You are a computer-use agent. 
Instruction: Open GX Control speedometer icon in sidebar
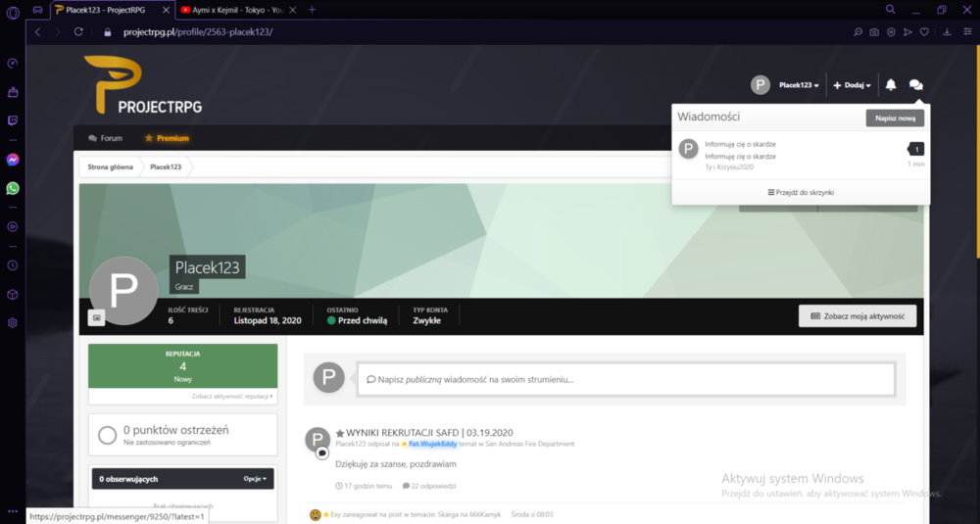pyautogui.click(x=13, y=64)
